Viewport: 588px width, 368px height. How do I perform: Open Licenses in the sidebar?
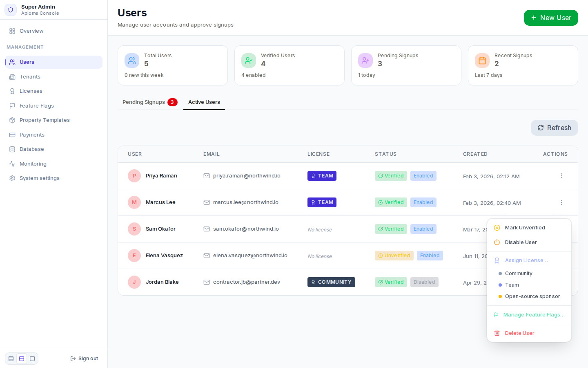53,91
